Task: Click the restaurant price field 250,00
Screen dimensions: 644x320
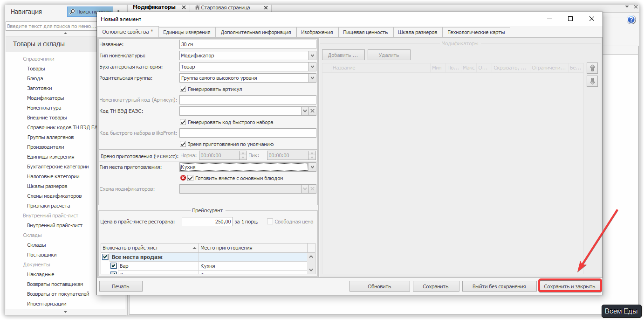Action: coord(207,222)
